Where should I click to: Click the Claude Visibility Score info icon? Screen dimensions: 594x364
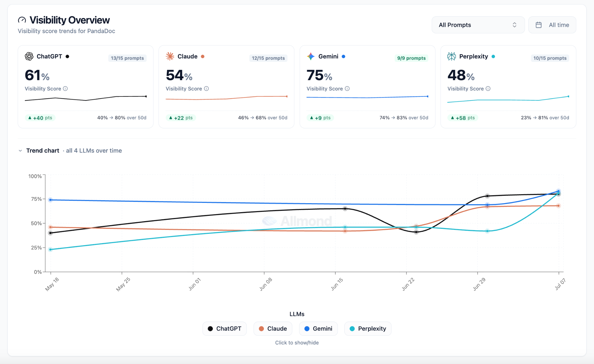[206, 89]
